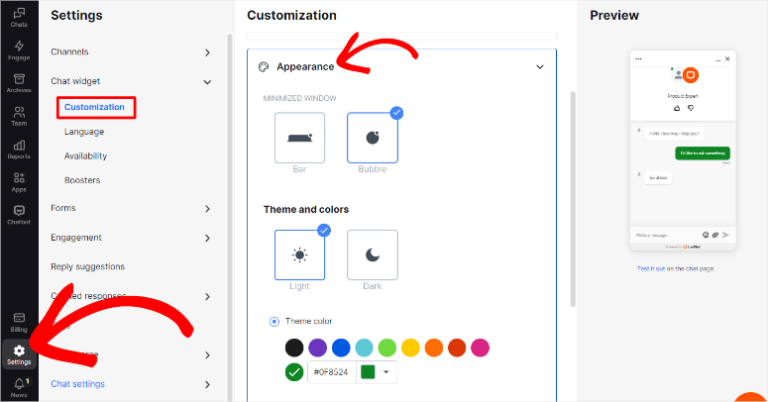Image resolution: width=768 pixels, height=402 pixels.
Task: Open the Billing icon in sidebar
Action: pyautogui.click(x=18, y=321)
